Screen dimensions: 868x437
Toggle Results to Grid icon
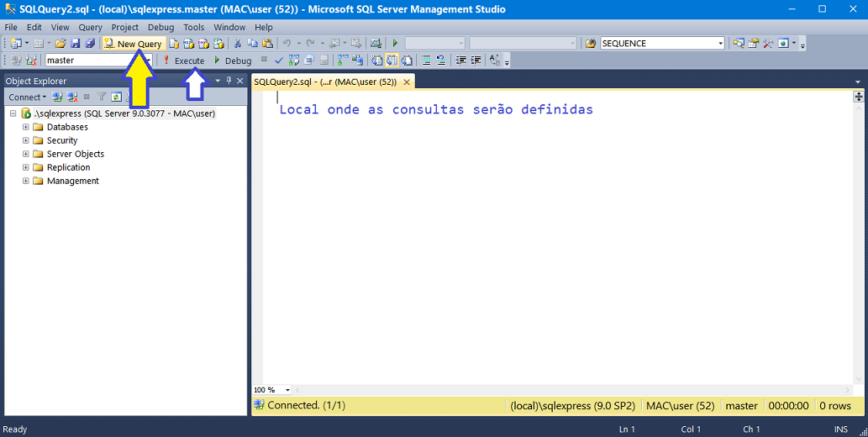pos(392,61)
